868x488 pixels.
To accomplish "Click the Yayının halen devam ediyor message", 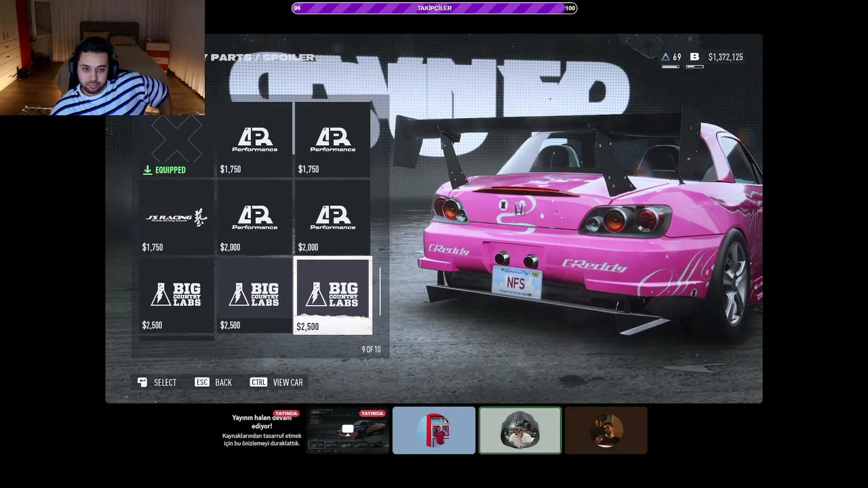I will (262, 430).
